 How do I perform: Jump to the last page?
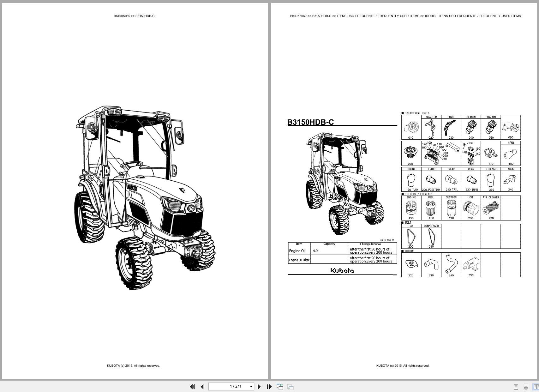pyautogui.click(x=269, y=387)
